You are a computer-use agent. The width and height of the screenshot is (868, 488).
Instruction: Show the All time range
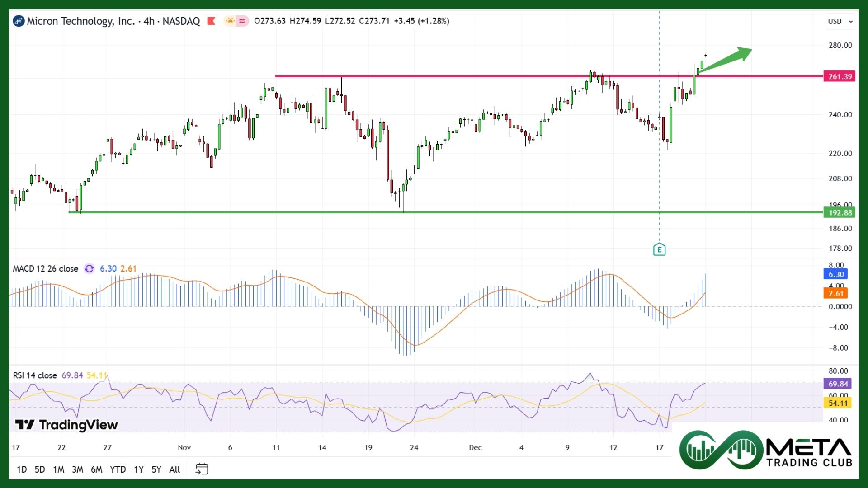(175, 469)
